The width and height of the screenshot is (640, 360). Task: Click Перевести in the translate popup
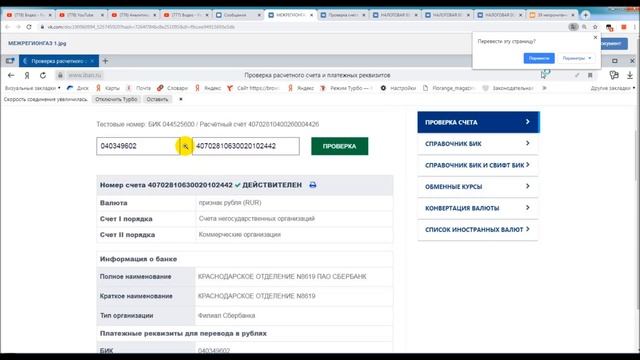pyautogui.click(x=539, y=58)
